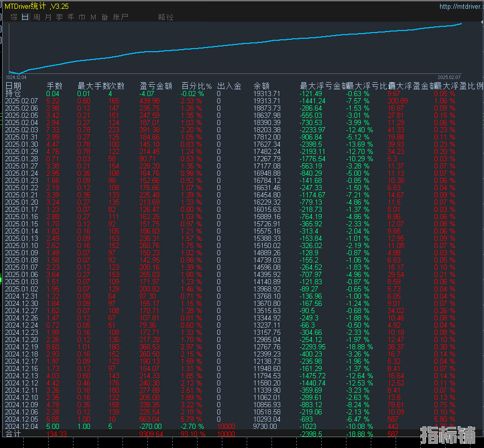This screenshot has height=448, width=484.
Task: Click the MTDriver统计 V3.25 title
Action: 37,6
